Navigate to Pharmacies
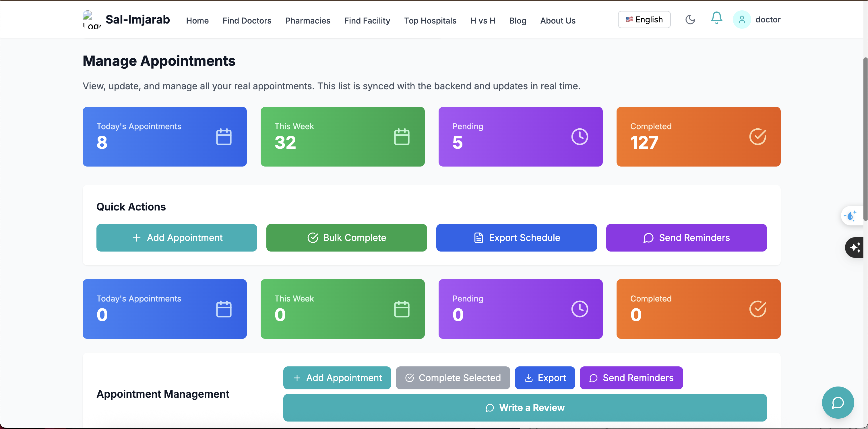Image resolution: width=868 pixels, height=429 pixels. tap(307, 21)
